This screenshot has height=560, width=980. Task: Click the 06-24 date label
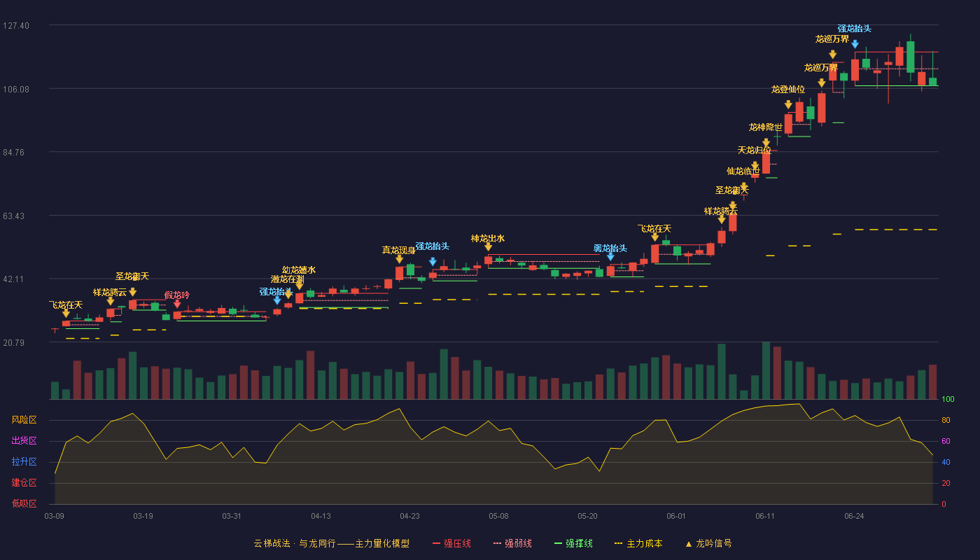click(854, 516)
